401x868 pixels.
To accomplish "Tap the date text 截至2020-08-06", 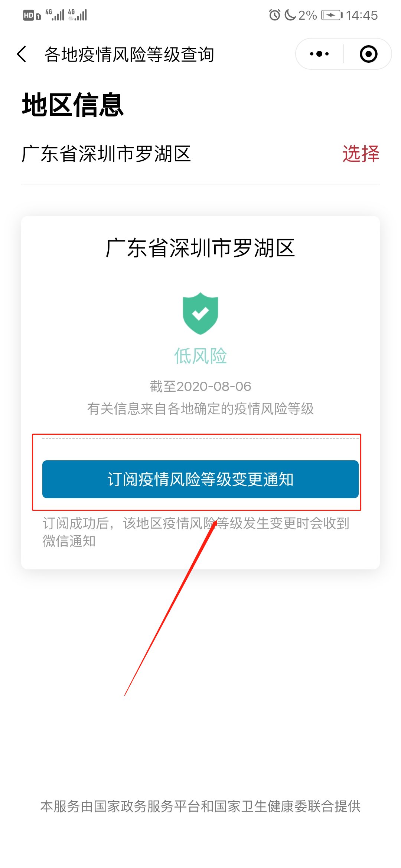I will (200, 387).
